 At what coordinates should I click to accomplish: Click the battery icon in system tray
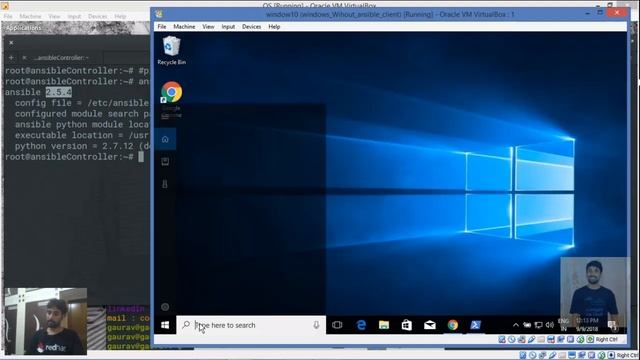(x=527, y=325)
